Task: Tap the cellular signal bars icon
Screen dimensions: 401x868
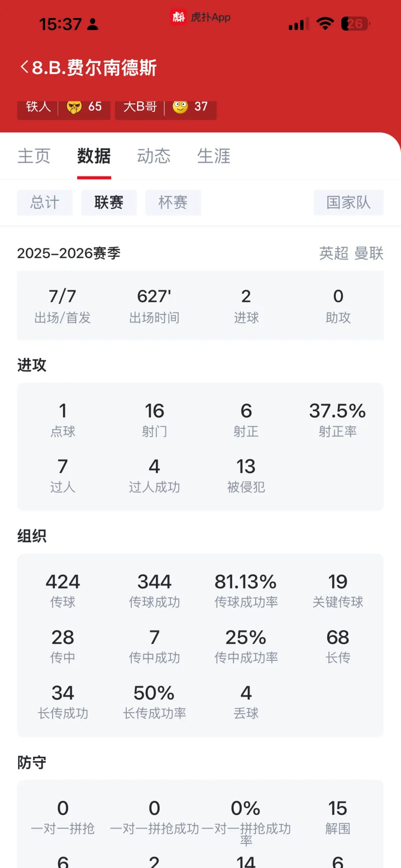Action: tap(298, 24)
